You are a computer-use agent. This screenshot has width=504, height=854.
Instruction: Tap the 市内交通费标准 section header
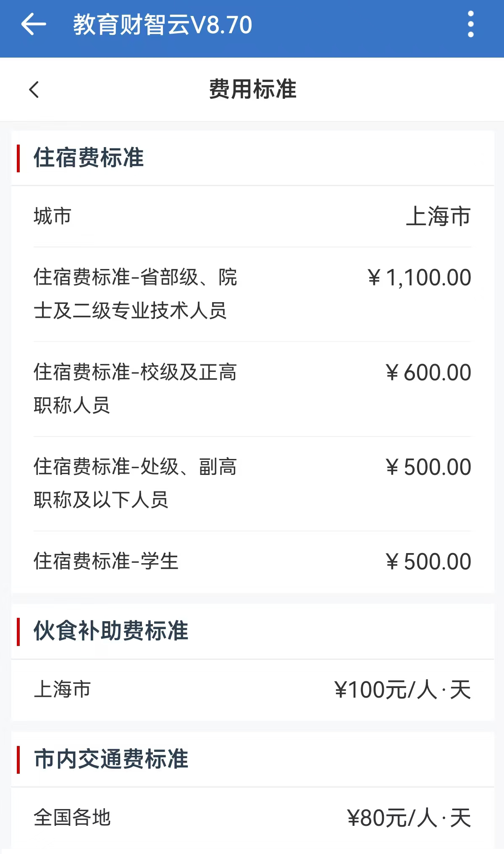111,759
